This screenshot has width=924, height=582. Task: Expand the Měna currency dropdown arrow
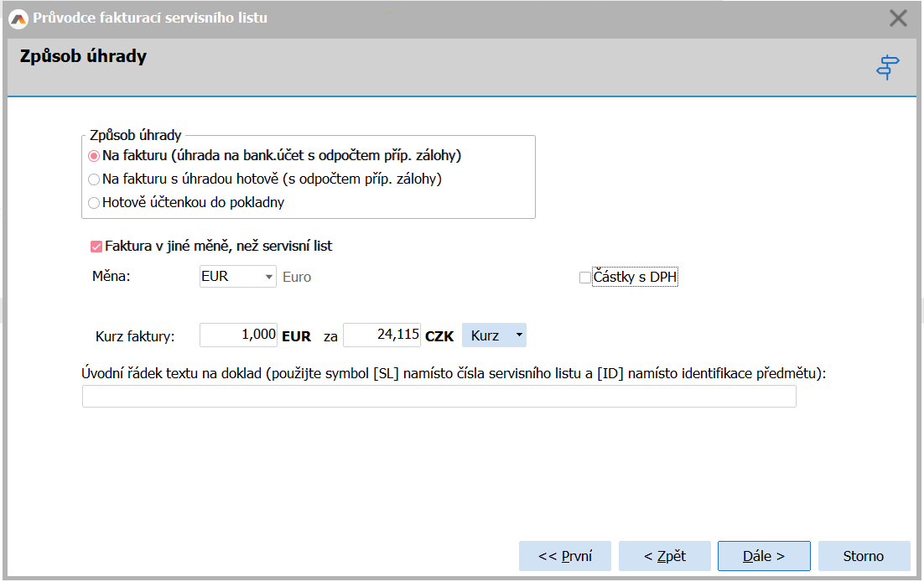click(x=267, y=277)
